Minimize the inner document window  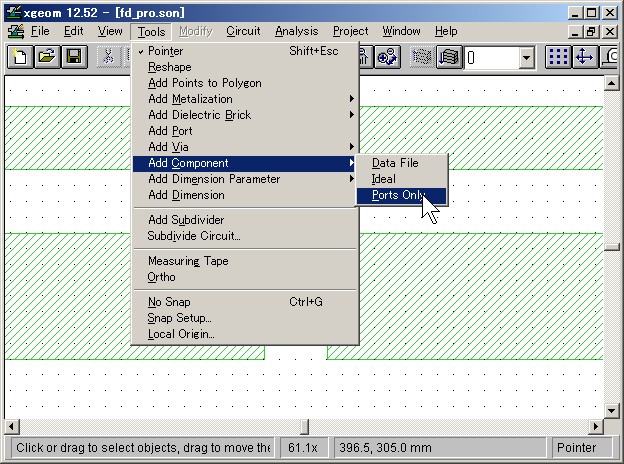coord(574,31)
